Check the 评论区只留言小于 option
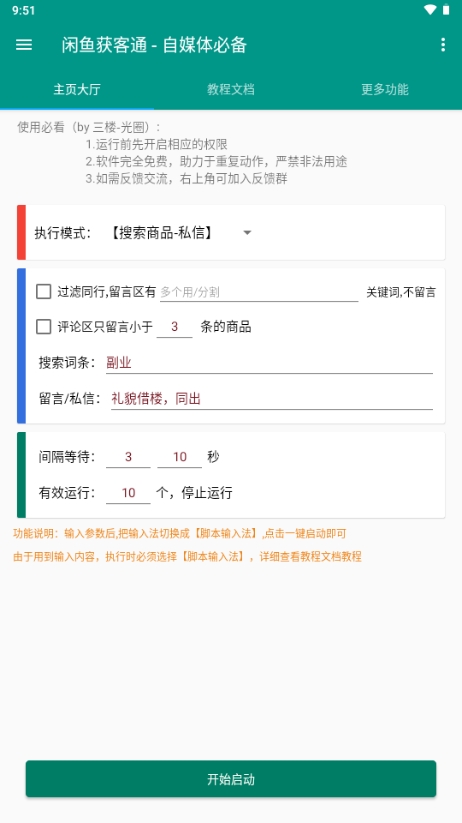This screenshot has width=462, height=823. click(x=44, y=327)
